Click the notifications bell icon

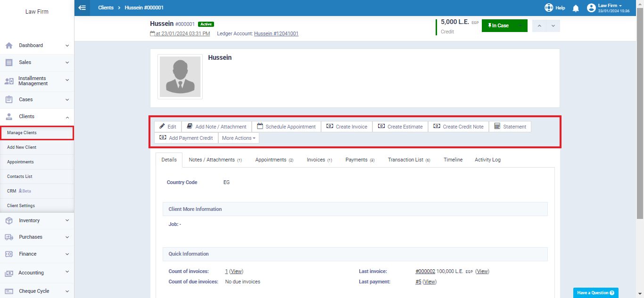pyautogui.click(x=576, y=8)
